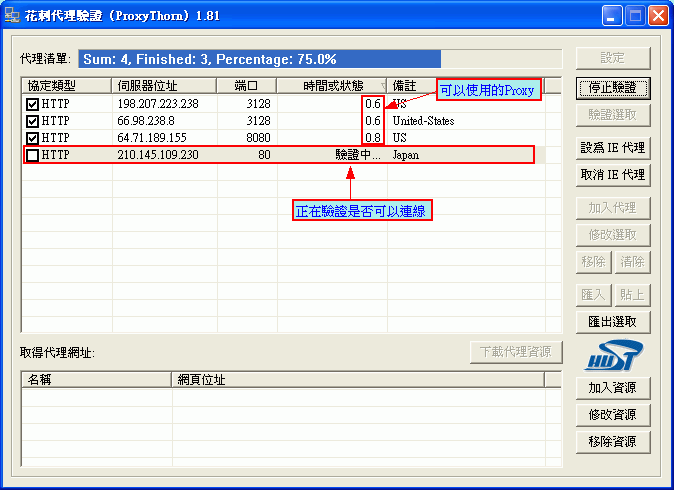
Task: Sort by the 伺服器位址 column header
Action: (164, 86)
